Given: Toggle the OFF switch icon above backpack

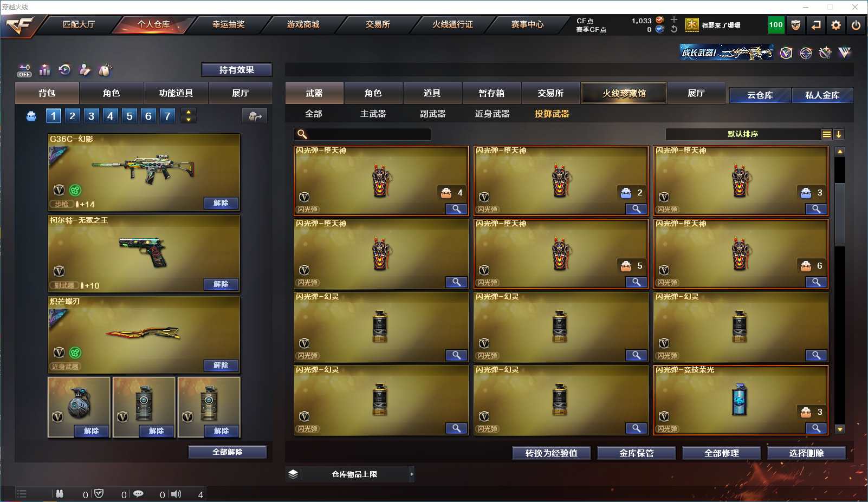Looking at the screenshot, I should [24, 70].
